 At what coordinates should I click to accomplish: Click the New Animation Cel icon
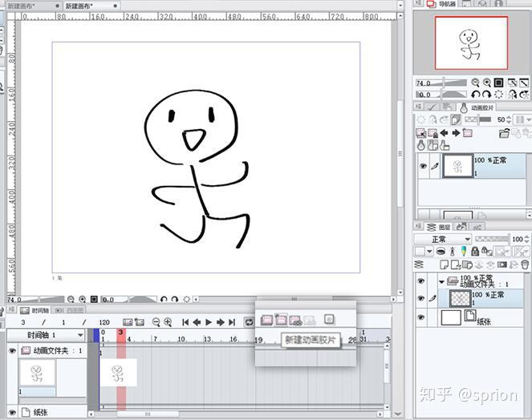[x=281, y=319]
